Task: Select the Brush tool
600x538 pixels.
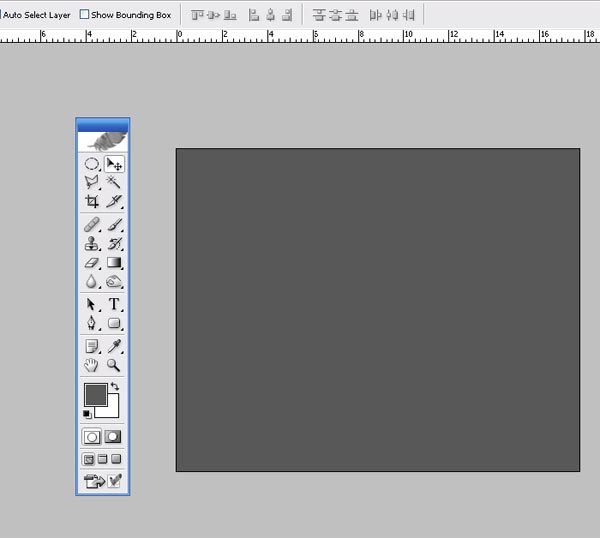Action: pos(114,225)
